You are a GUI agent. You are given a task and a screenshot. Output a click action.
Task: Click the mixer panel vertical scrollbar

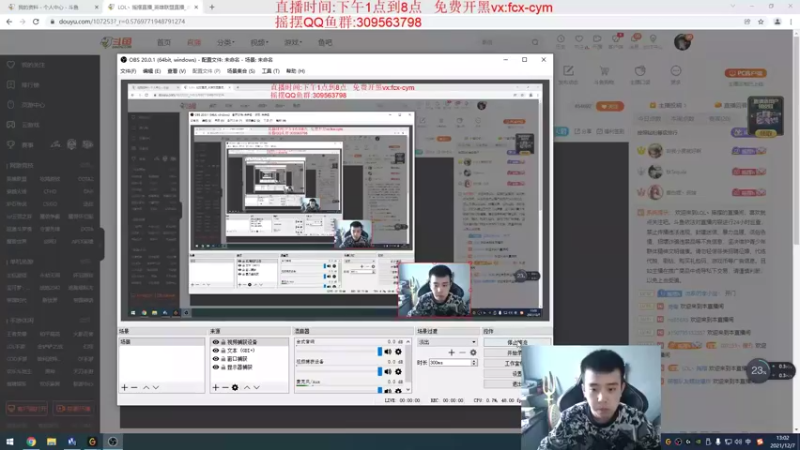point(408,365)
